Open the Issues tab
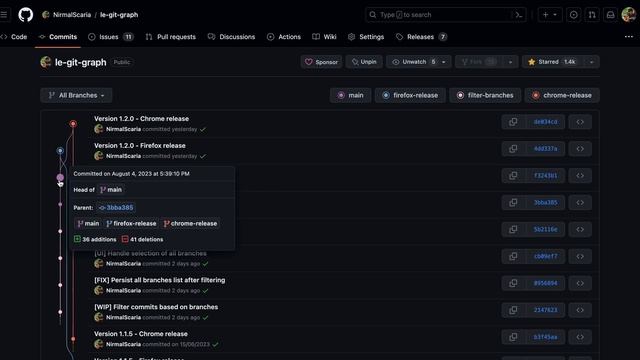This screenshot has width=640, height=360. [x=111, y=37]
